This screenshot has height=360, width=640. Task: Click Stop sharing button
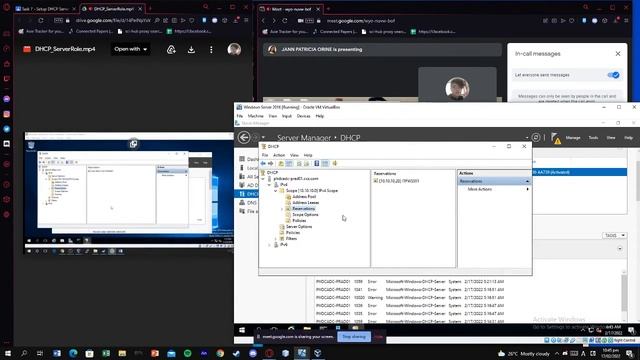pos(354,337)
